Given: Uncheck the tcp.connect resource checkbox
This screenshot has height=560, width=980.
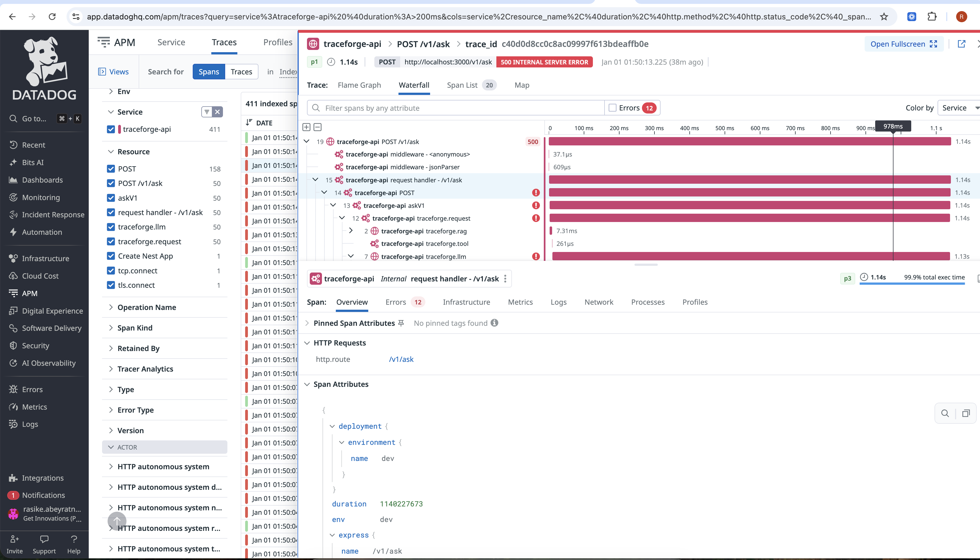Looking at the screenshot, I should (111, 270).
